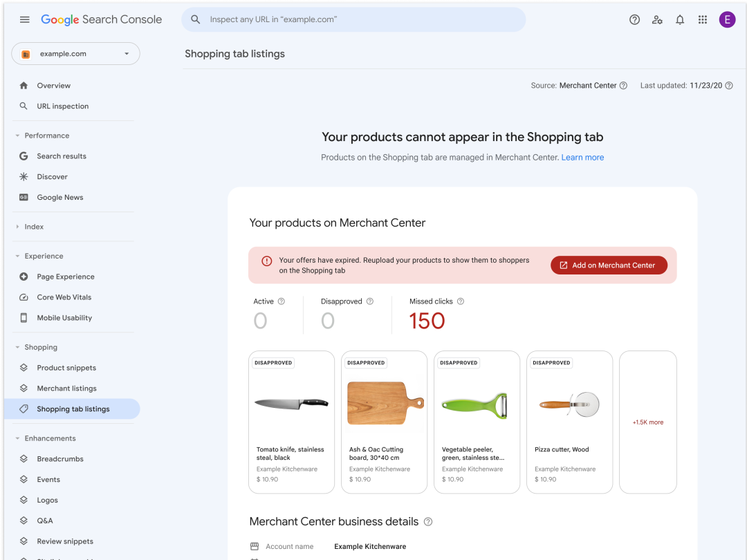747x560 pixels.
Task: Open the Ash & Oac Cutting board card
Action: pos(384,422)
